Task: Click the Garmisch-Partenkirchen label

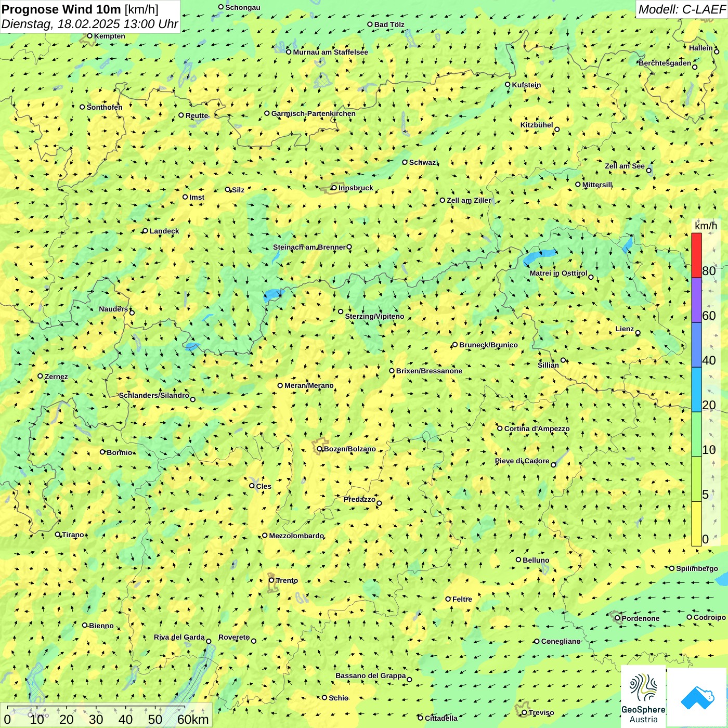Action: [314, 113]
